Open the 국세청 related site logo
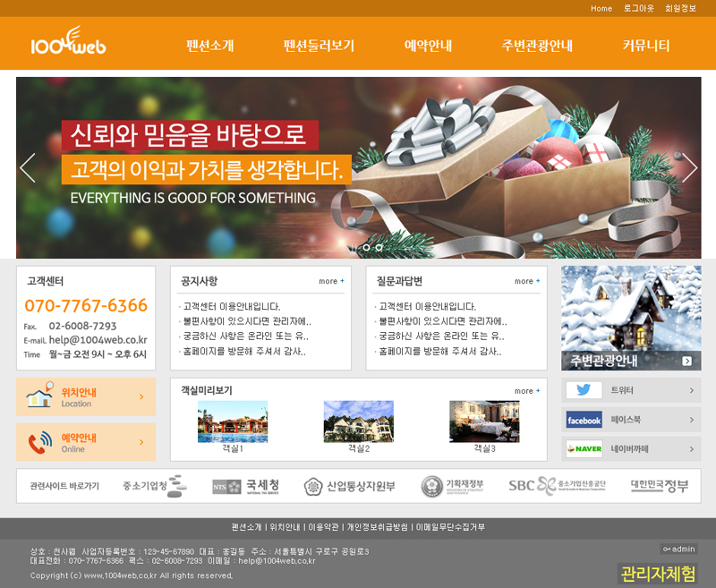The image size is (716, 588). click(240, 486)
